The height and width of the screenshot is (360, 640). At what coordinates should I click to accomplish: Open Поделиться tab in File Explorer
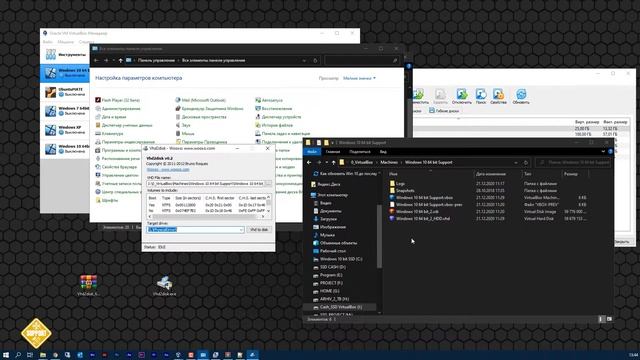(x=360, y=151)
